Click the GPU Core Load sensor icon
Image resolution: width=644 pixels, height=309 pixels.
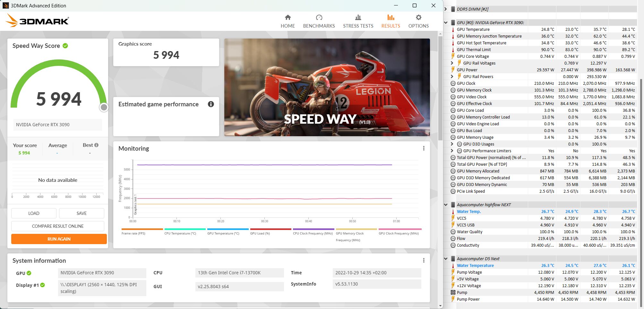click(453, 110)
